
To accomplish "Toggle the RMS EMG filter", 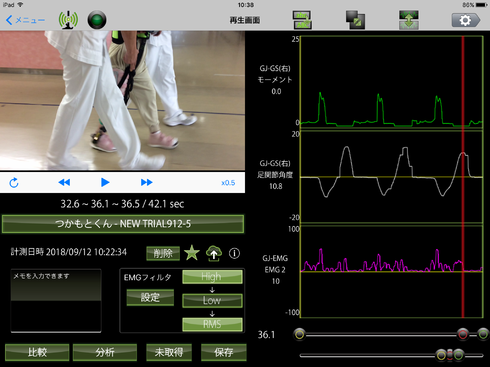I will point(212,324).
